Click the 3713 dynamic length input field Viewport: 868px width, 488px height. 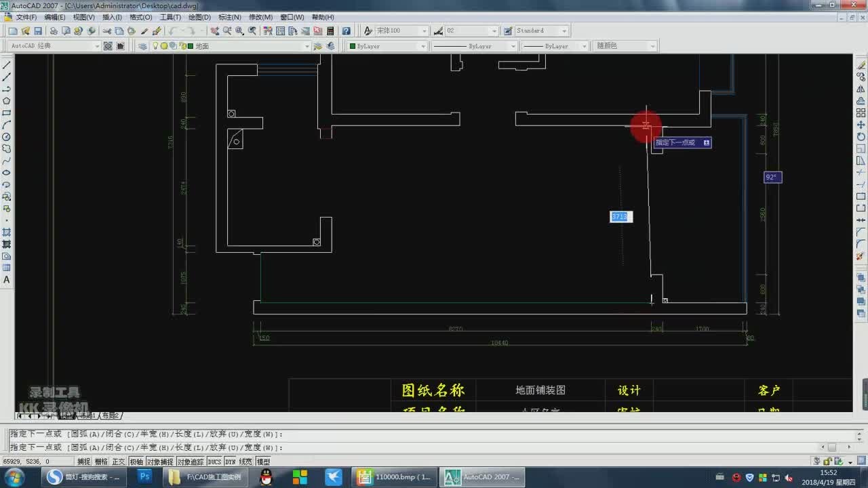tap(621, 217)
